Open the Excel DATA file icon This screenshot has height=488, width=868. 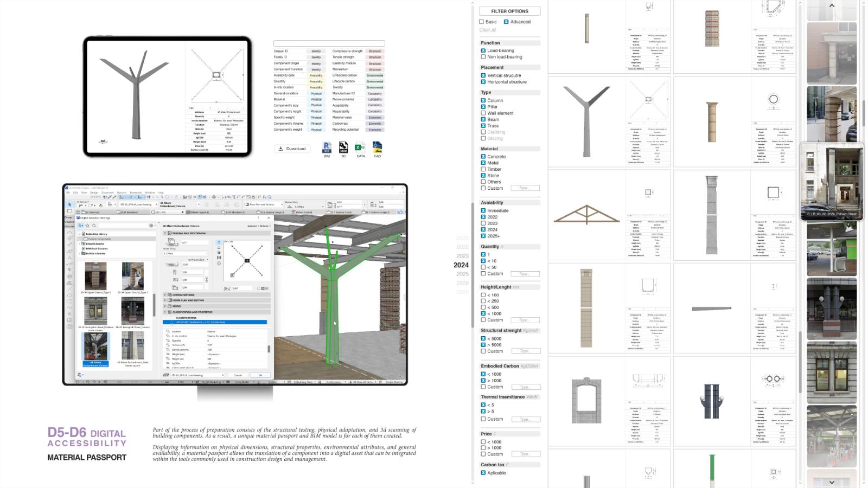360,147
